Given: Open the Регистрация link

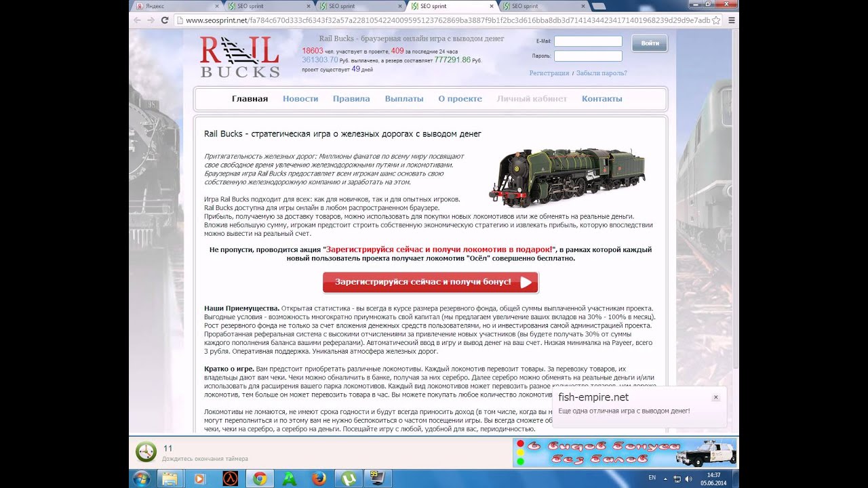Looking at the screenshot, I should pyautogui.click(x=549, y=73).
